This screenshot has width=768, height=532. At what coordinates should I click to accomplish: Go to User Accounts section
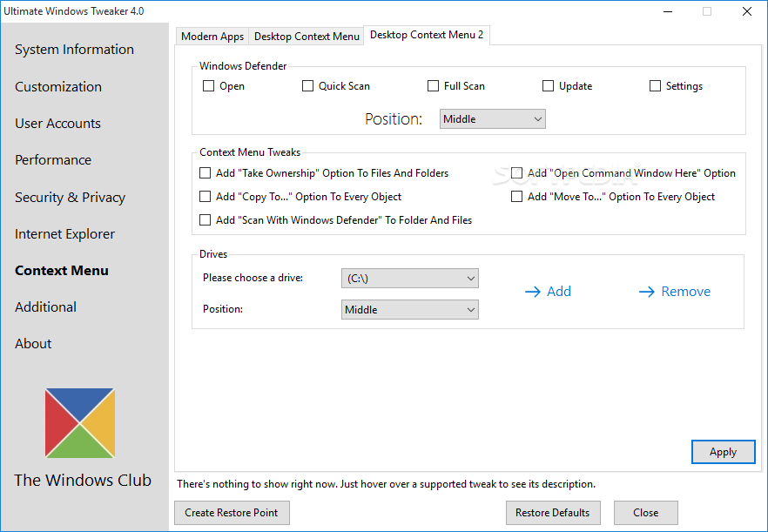[57, 124]
